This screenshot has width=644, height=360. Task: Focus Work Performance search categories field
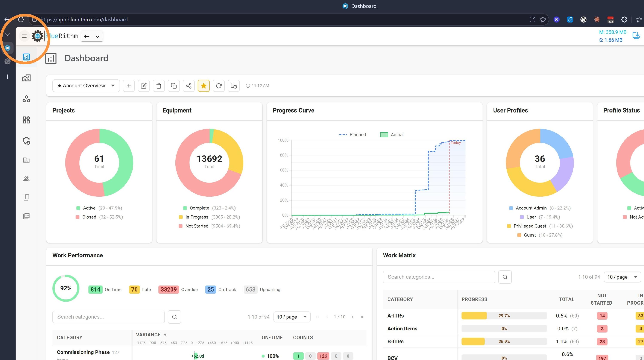coord(108,317)
